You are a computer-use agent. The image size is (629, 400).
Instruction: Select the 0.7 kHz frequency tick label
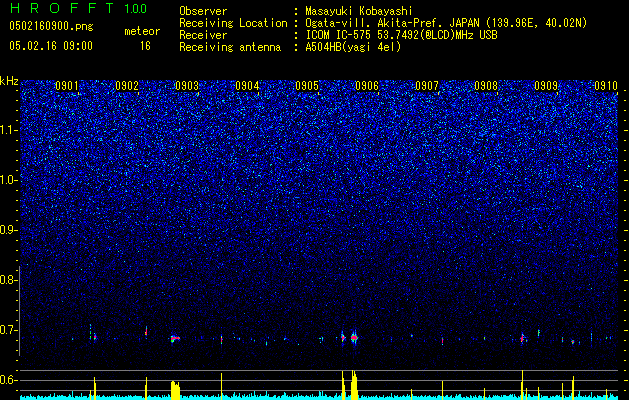click(8, 330)
